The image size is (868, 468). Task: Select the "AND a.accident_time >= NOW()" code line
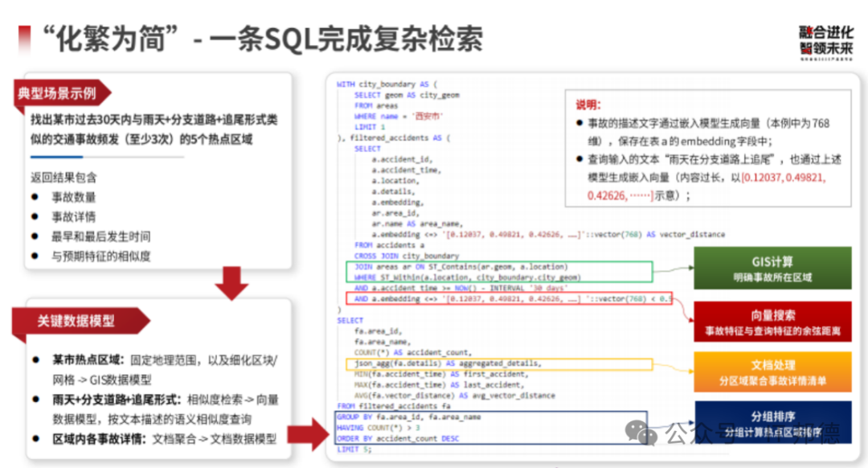tap(461, 288)
